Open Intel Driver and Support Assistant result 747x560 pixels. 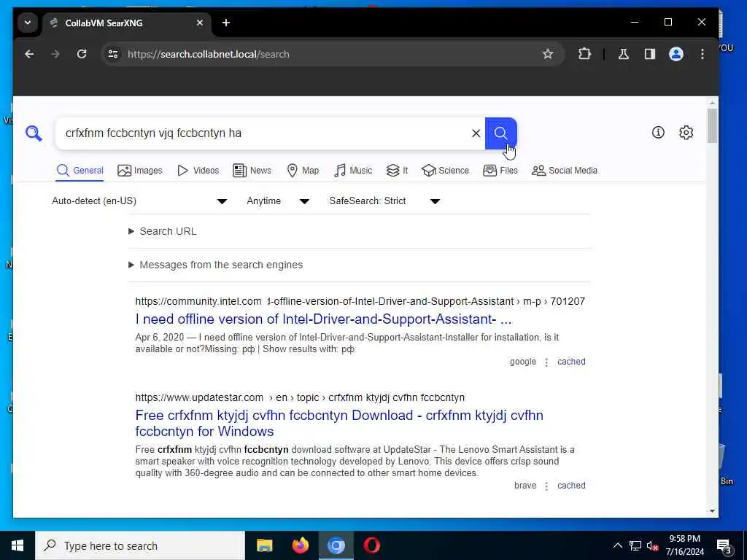click(323, 319)
